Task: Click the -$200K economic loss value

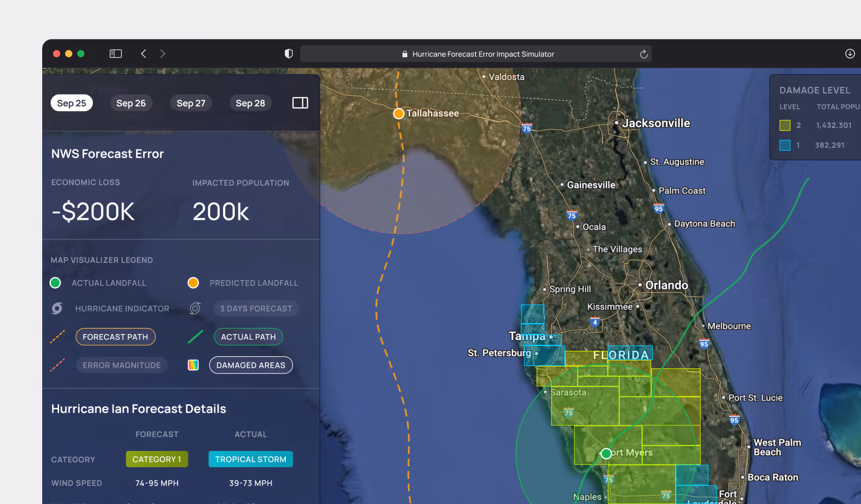Action: click(93, 211)
